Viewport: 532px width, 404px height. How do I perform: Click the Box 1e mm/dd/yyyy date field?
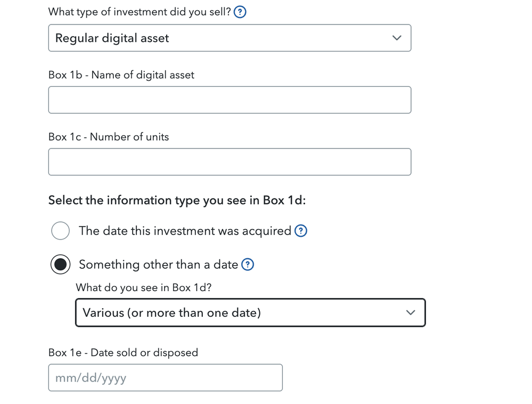pyautogui.click(x=166, y=378)
